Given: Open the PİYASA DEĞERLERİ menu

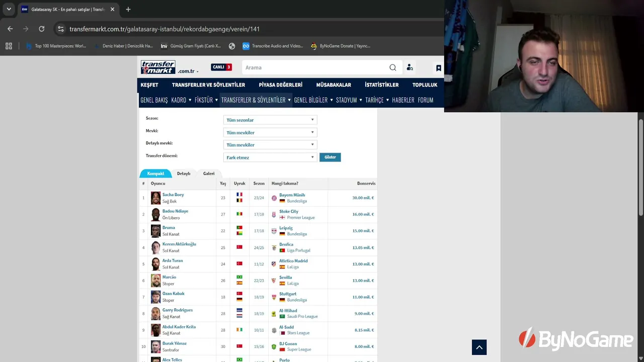Looking at the screenshot, I should click(x=281, y=85).
